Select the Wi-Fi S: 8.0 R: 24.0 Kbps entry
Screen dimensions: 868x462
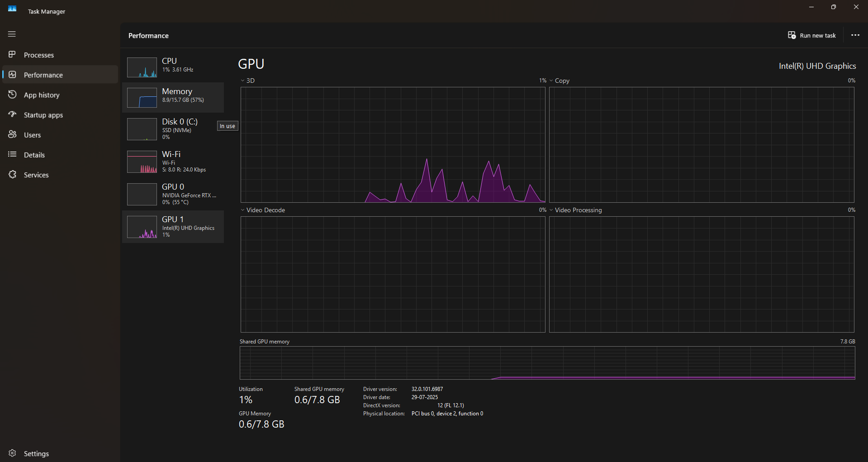(x=173, y=162)
